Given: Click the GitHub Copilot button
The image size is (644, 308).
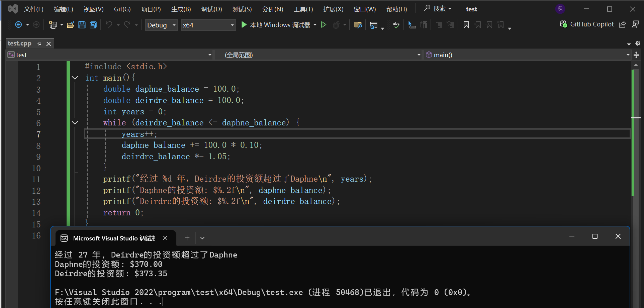Looking at the screenshot, I should pyautogui.click(x=587, y=24).
